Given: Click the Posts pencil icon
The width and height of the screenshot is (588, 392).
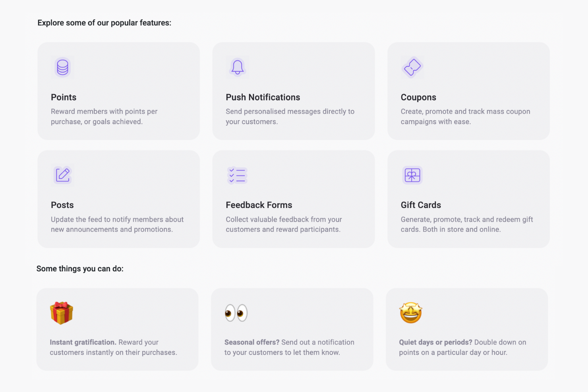Looking at the screenshot, I should (x=62, y=175).
